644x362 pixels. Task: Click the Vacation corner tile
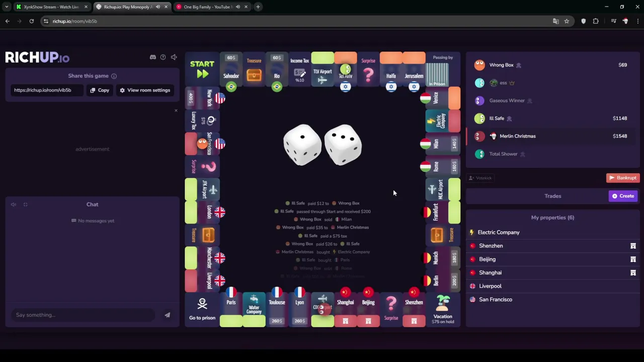[x=443, y=310]
